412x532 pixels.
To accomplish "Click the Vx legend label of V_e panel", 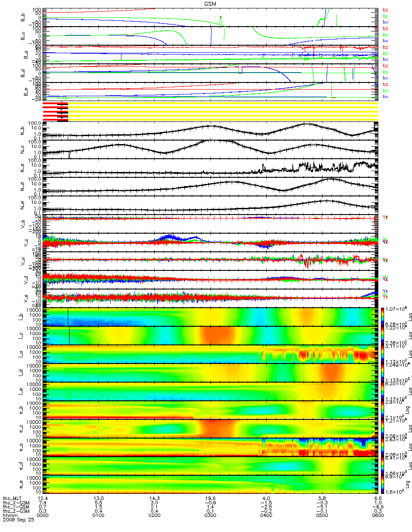I will click(x=385, y=291).
